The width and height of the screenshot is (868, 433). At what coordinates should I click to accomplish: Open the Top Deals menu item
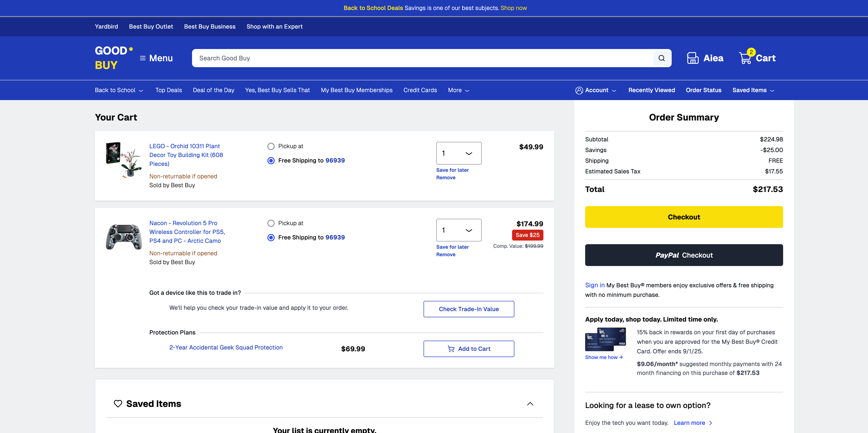168,90
